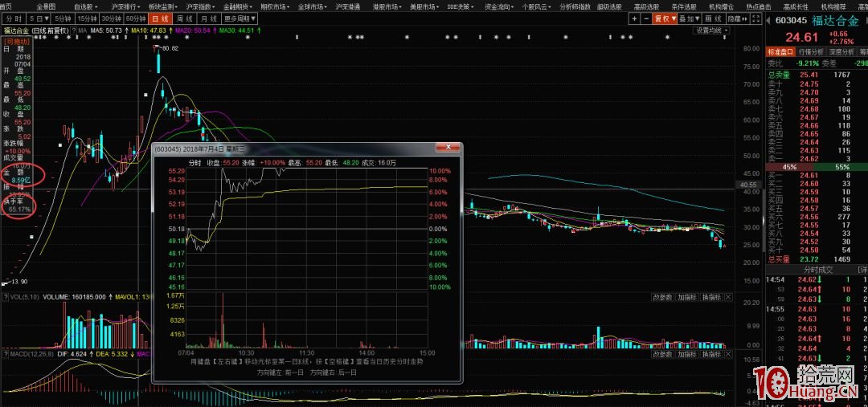This screenshot has width=868, height=407.
Task: Open the 叠加 overlay dropdown
Action: (690, 18)
